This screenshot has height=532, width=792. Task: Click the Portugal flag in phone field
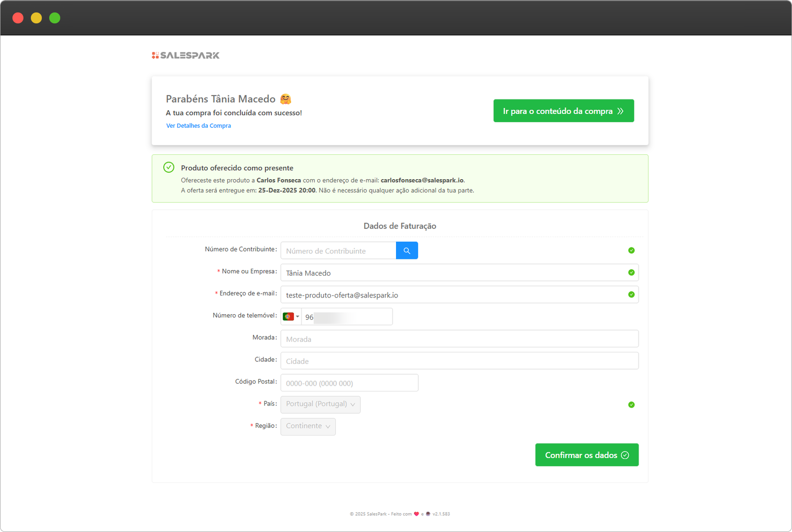coord(288,317)
